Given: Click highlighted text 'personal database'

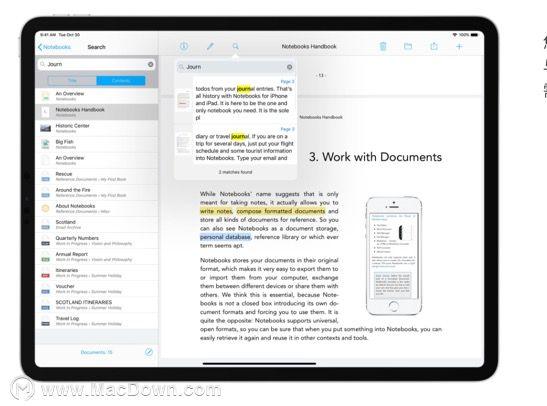Looking at the screenshot, I should coord(225,237).
